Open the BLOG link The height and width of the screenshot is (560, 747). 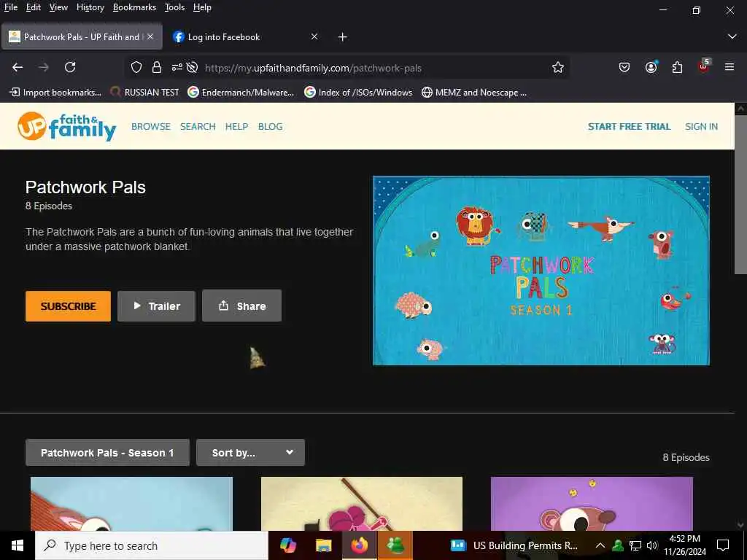click(x=270, y=127)
